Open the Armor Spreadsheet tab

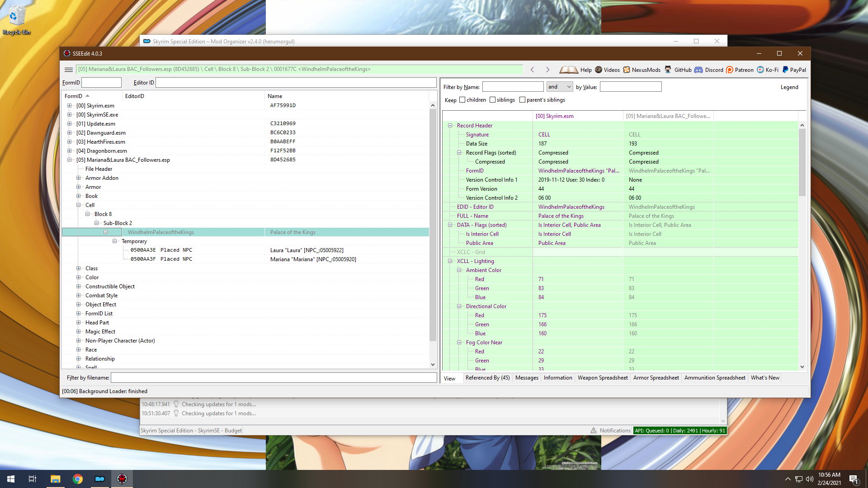click(656, 378)
